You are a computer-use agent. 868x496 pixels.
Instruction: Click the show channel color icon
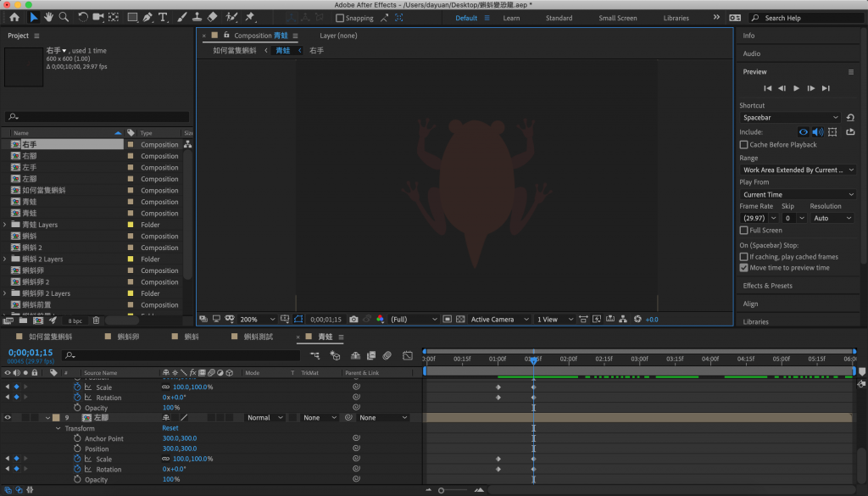coord(381,320)
